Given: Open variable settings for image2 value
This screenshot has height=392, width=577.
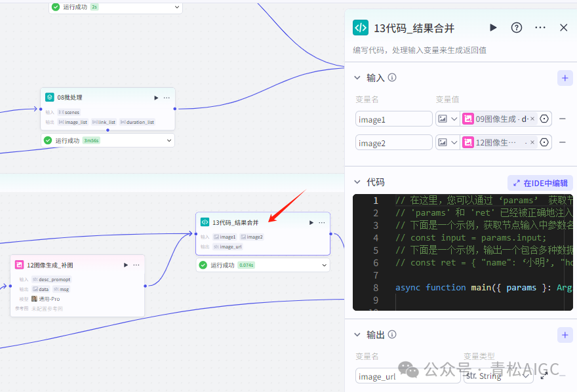Looking at the screenshot, I should point(544,142).
